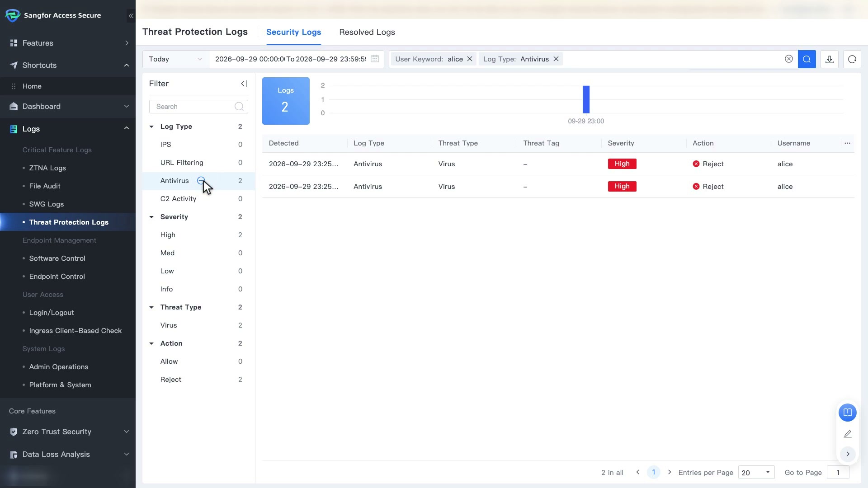Filter by URL Filtering log type

[x=182, y=163]
